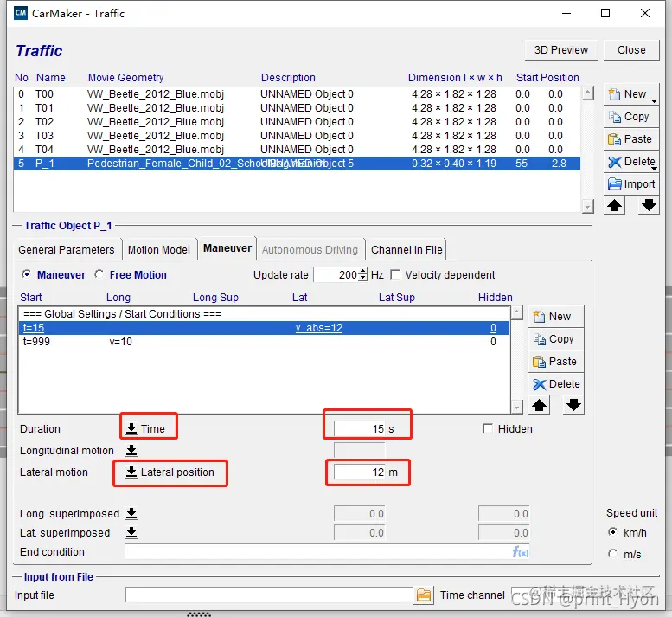The height and width of the screenshot is (617, 672).
Task: Switch to the Autonomous Driving tab
Action: pyautogui.click(x=310, y=249)
